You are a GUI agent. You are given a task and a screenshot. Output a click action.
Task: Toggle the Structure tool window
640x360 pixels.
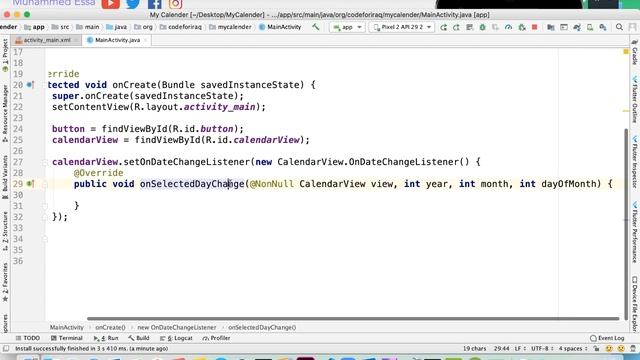pos(5,231)
